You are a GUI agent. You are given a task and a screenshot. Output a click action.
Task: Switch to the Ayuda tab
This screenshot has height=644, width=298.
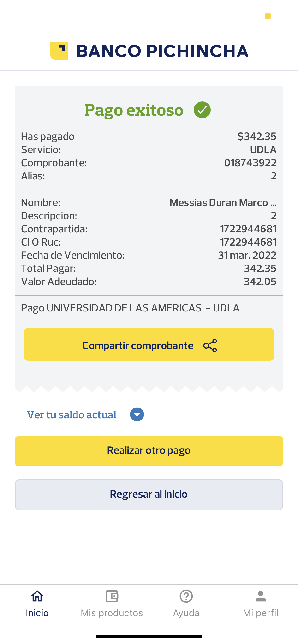point(186,603)
